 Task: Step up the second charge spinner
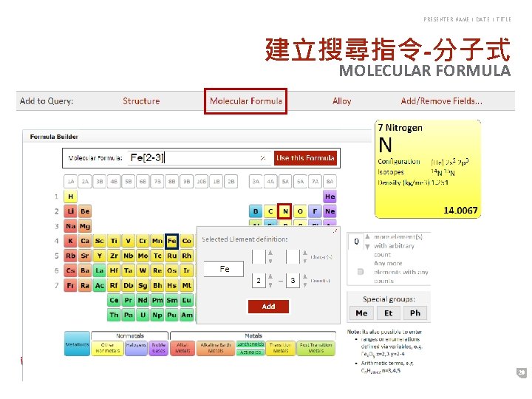[305, 253]
